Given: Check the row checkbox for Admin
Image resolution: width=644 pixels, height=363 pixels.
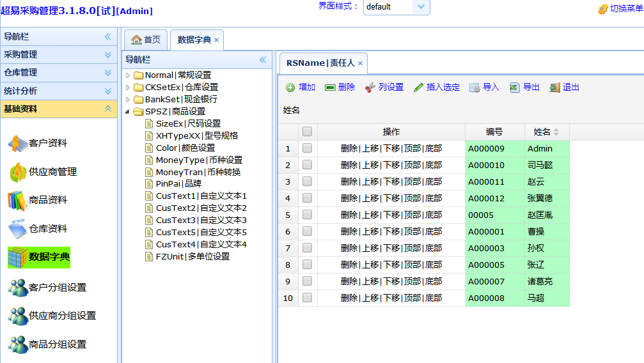Looking at the screenshot, I should [308, 148].
